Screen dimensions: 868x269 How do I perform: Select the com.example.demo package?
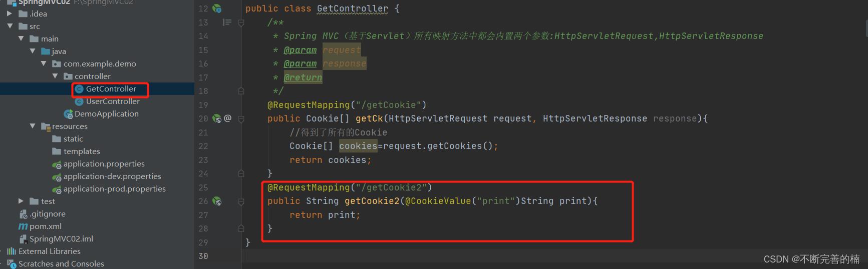pos(100,63)
